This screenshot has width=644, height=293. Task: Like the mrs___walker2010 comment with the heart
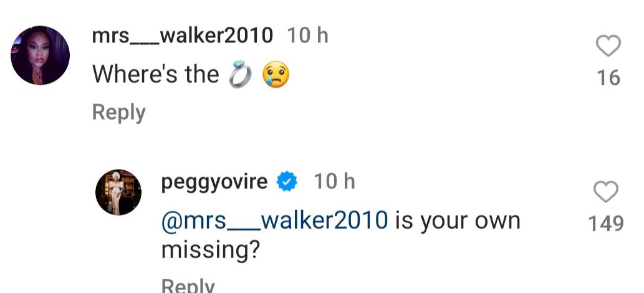pyautogui.click(x=608, y=47)
